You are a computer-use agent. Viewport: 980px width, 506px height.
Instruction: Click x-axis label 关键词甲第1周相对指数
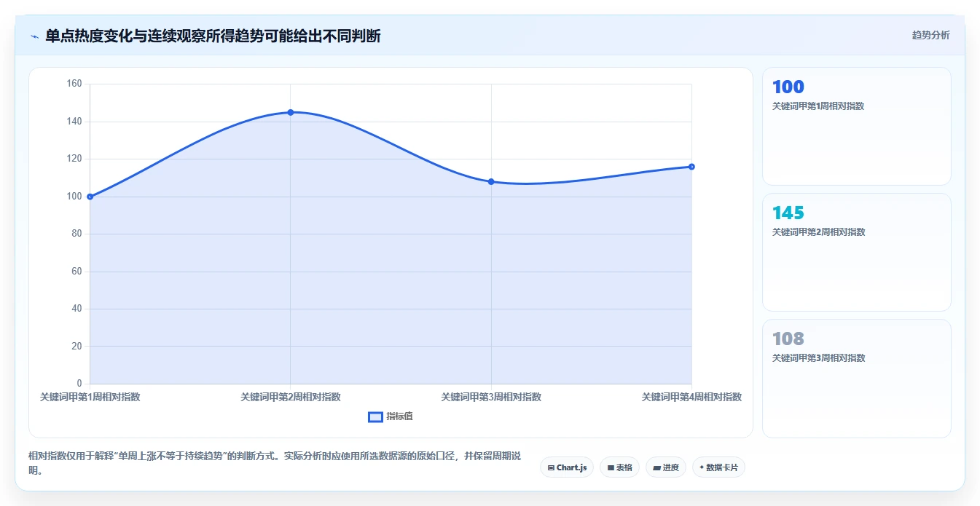[90, 397]
